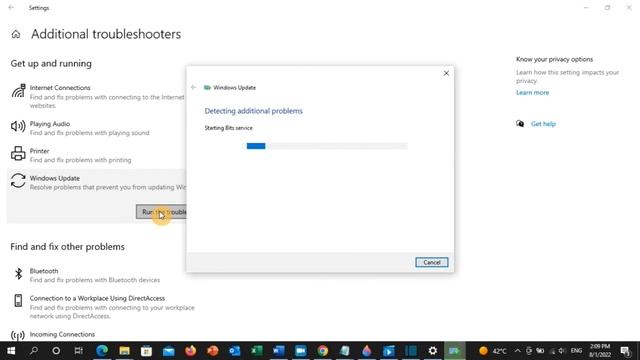This screenshot has height=360, width=640.
Task: Cancel the Windows Update troubleshooter
Action: pos(431,262)
